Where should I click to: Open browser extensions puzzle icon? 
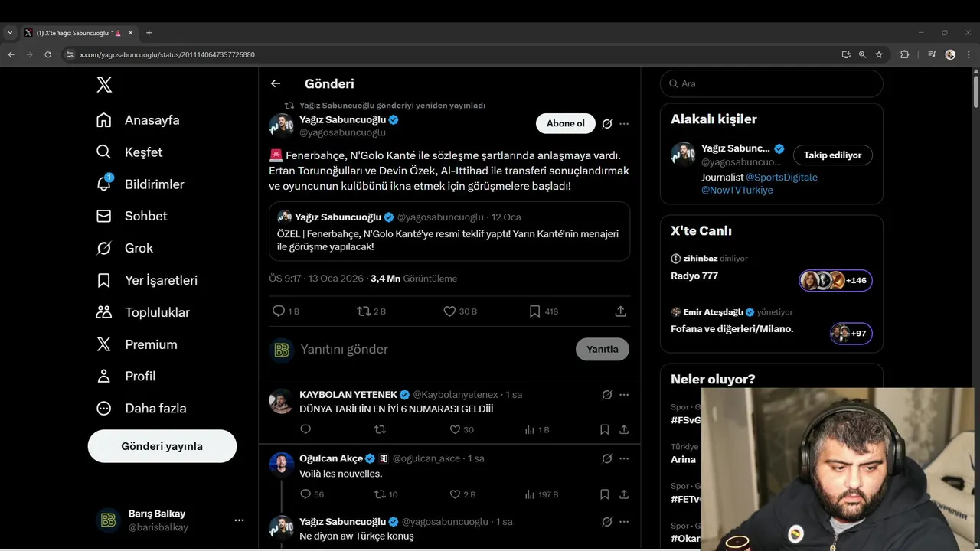pyautogui.click(x=904, y=54)
